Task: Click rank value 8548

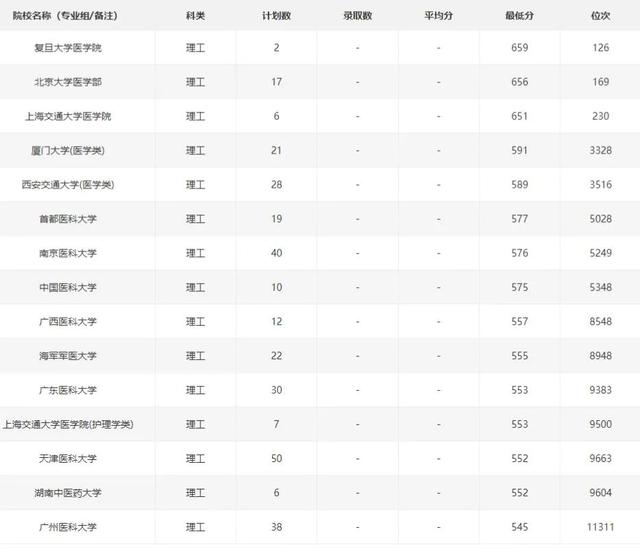Action: [600, 322]
